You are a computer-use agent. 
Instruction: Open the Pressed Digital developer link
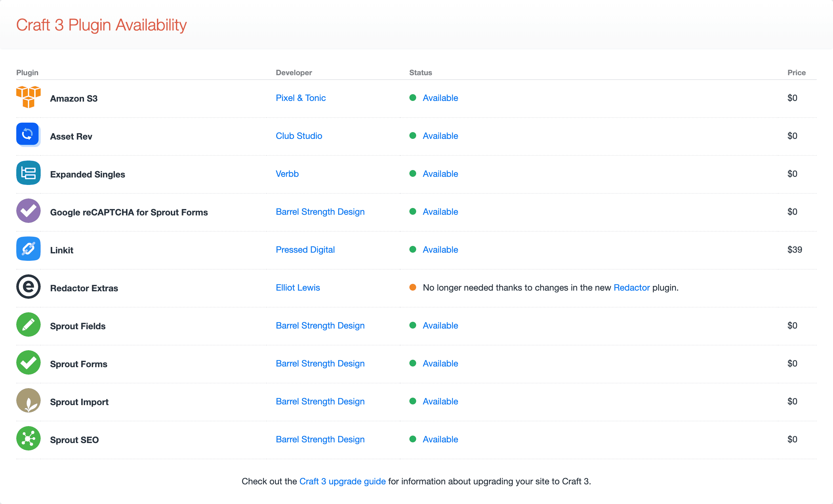(x=305, y=250)
